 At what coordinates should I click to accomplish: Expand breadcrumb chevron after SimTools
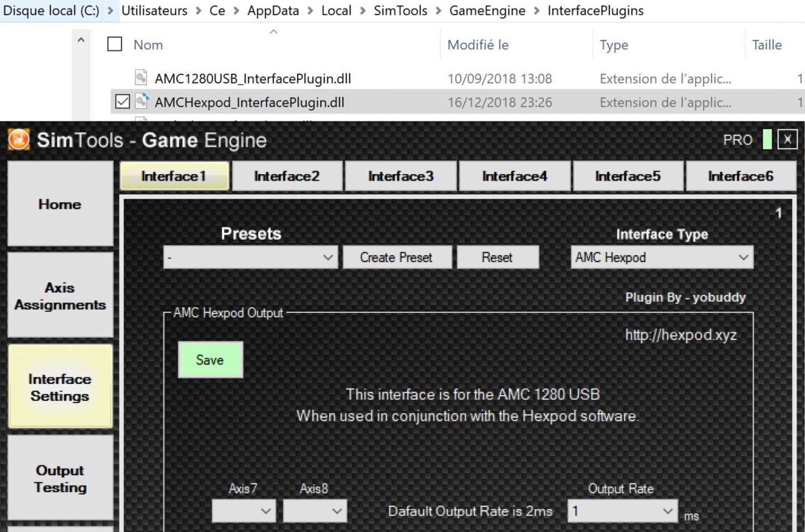[x=438, y=11]
